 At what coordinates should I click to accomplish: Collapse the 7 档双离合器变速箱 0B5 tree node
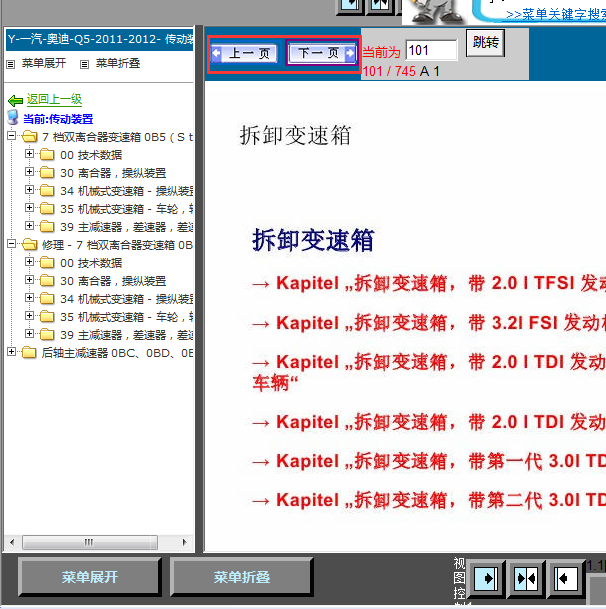(12, 136)
